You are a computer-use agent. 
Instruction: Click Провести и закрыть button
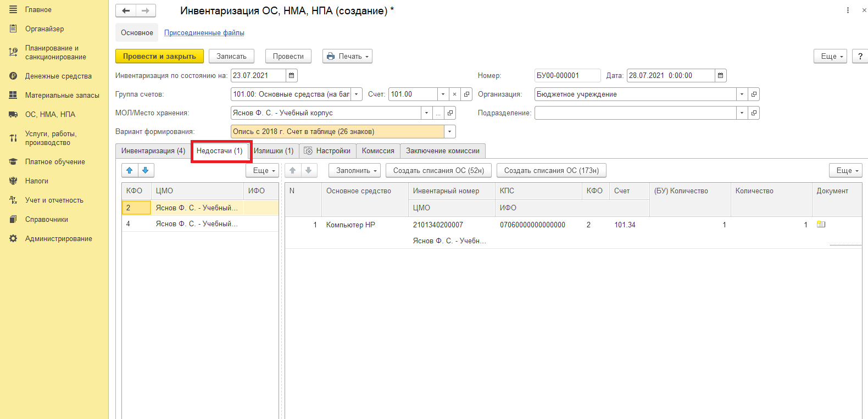(159, 56)
